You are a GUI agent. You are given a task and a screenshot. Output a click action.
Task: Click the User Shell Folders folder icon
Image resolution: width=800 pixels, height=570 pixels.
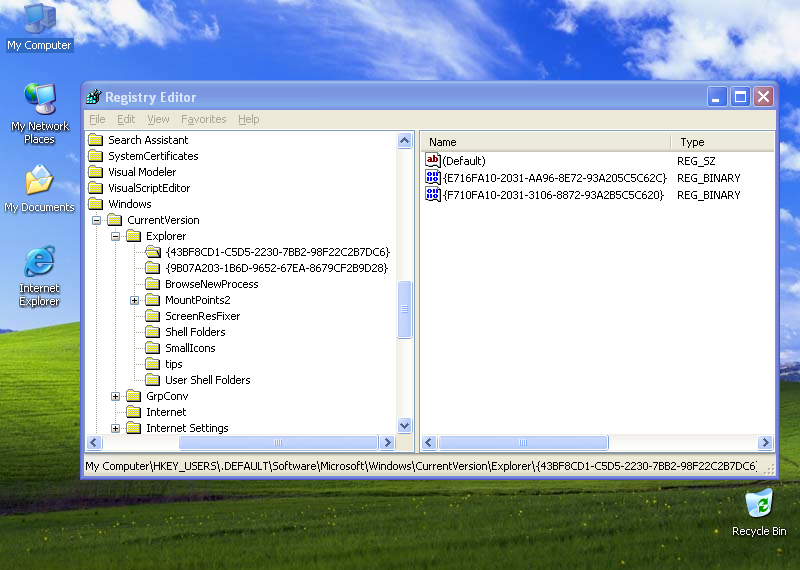tap(152, 380)
